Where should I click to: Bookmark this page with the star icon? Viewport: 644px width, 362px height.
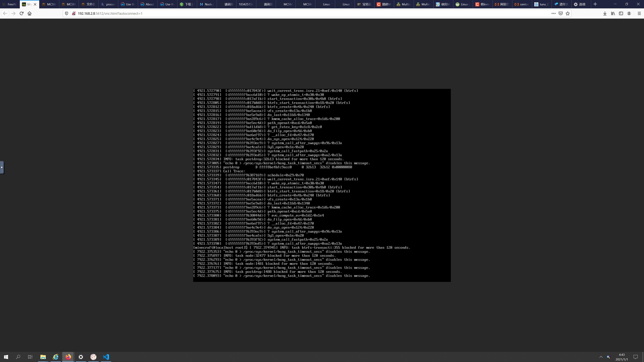tap(568, 13)
